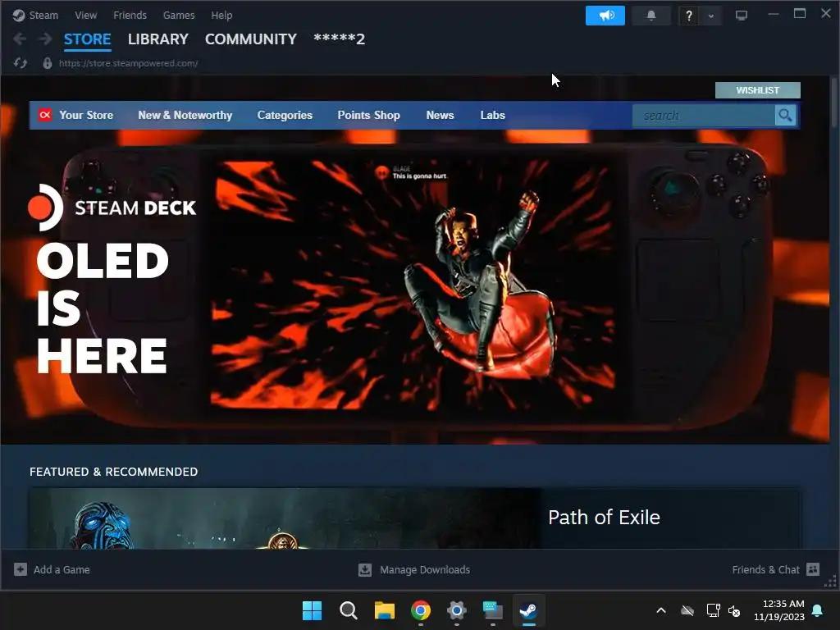Click the red icon beside Your Store

[x=45, y=115]
